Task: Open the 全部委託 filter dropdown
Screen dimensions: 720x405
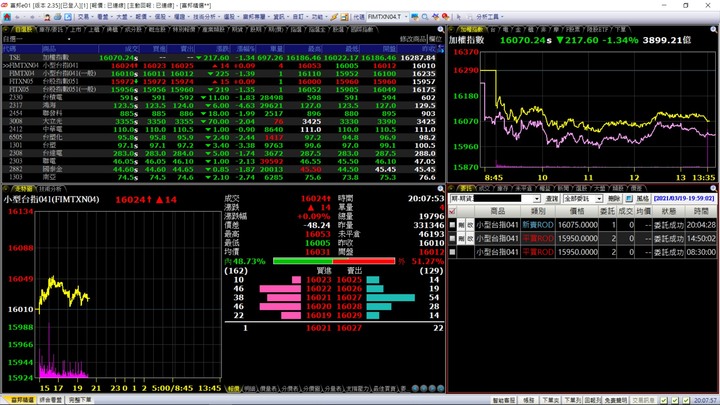Action: 599,199
